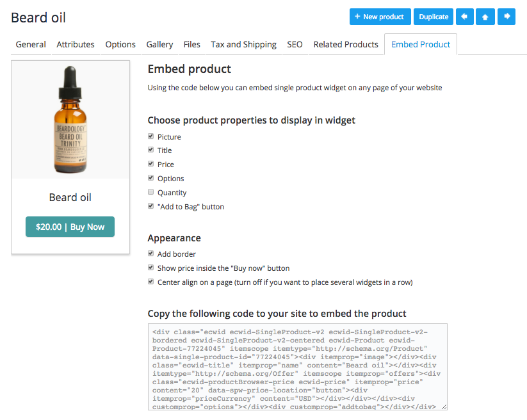Open the General tab
Screen dimensions: 527x420
click(x=31, y=44)
